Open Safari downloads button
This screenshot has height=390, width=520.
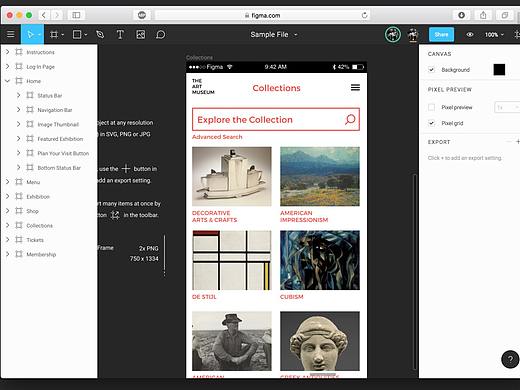pyautogui.click(x=461, y=15)
